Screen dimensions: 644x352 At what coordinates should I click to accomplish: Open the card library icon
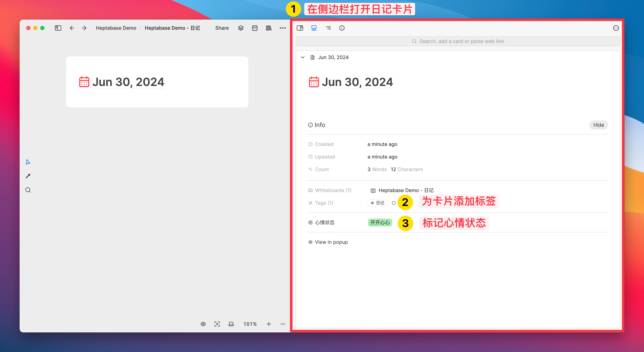tap(269, 28)
